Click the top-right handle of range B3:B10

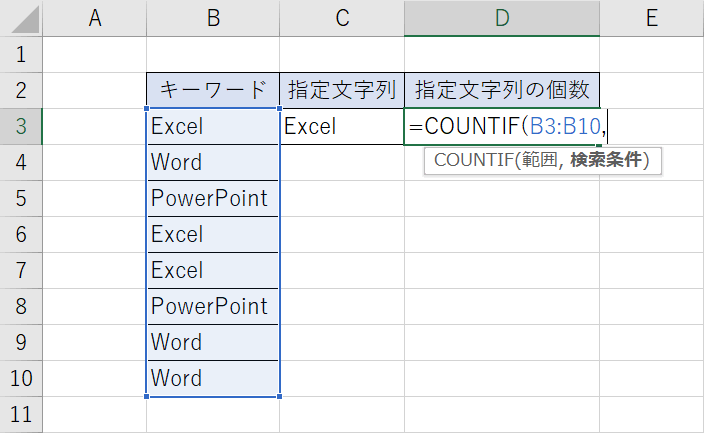tap(280, 108)
